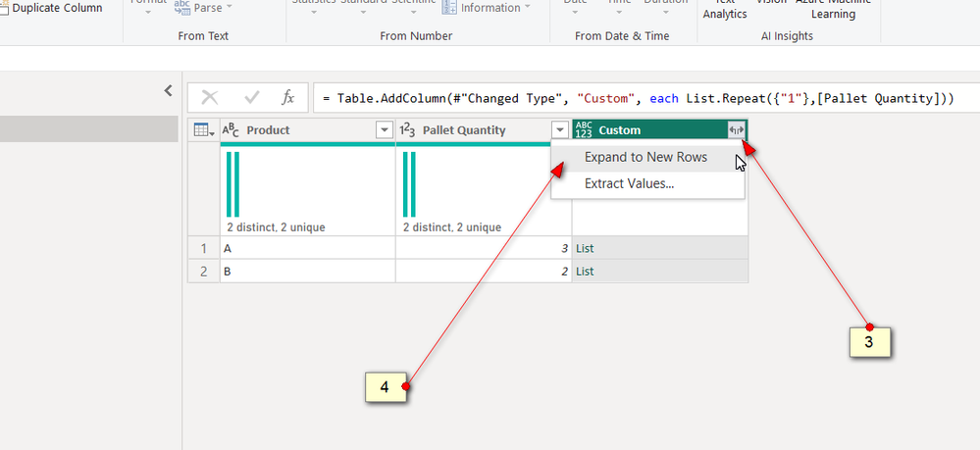Click the Information icon in From Number group
980x450 pixels.
[x=449, y=8]
